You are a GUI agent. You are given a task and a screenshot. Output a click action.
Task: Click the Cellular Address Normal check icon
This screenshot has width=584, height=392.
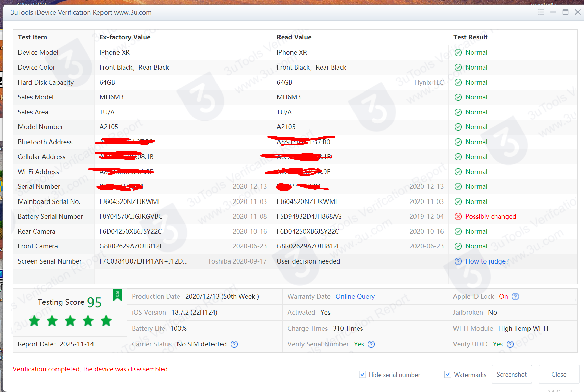[x=458, y=157]
